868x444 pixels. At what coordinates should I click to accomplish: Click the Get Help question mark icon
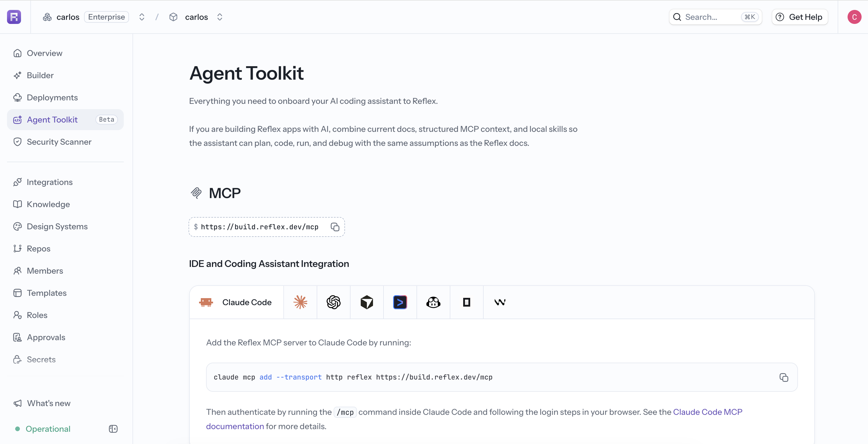780,17
